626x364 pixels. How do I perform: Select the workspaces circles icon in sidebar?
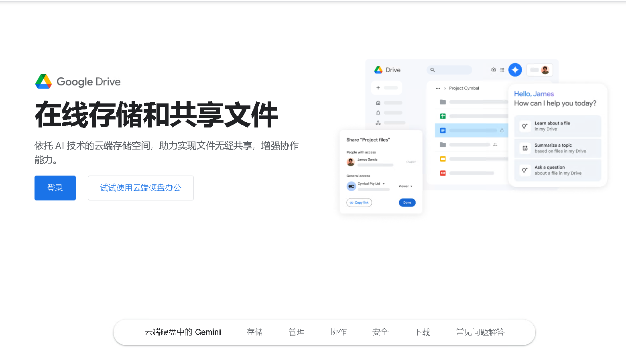click(378, 123)
